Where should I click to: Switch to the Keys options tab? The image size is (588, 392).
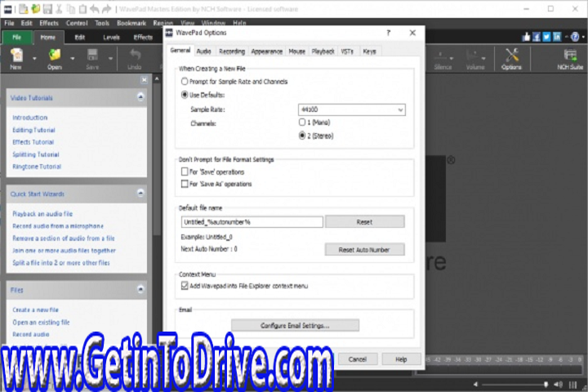click(x=369, y=51)
